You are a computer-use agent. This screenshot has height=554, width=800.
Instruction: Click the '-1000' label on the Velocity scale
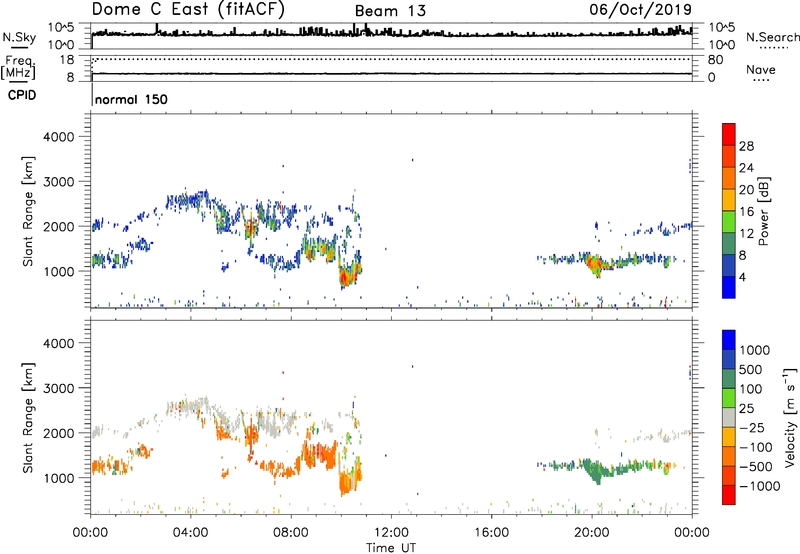click(760, 486)
